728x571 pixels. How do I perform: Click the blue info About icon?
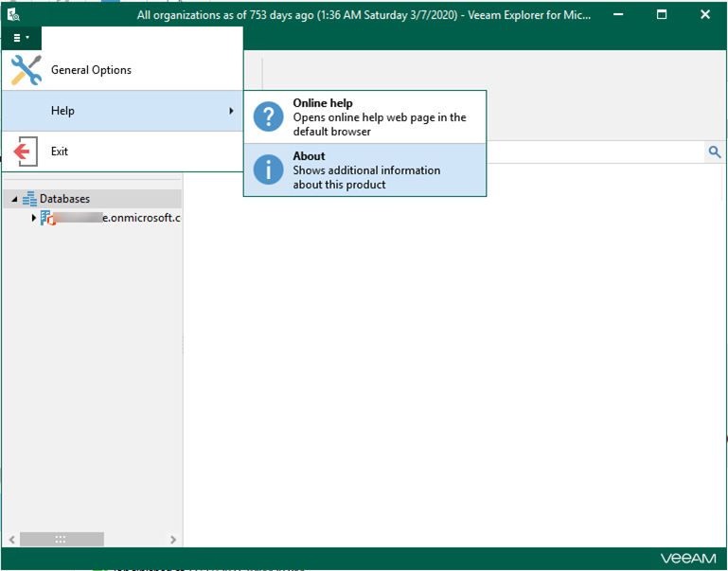tap(268, 170)
